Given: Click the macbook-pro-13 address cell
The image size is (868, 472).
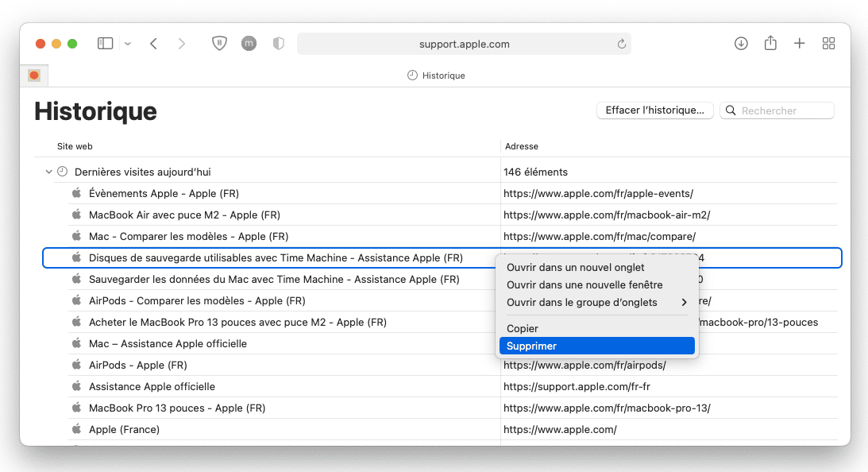Looking at the screenshot, I should 607,408.
